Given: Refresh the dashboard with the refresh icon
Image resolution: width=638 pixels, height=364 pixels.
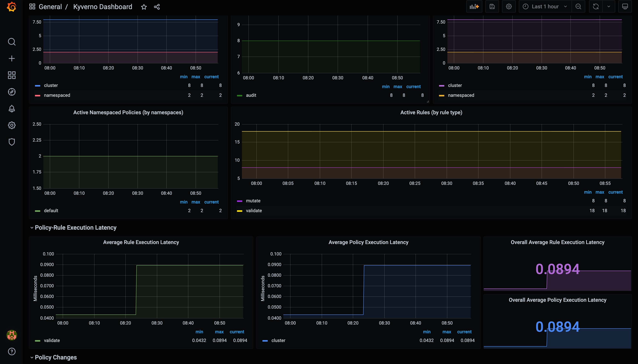Looking at the screenshot, I should tap(595, 6).
